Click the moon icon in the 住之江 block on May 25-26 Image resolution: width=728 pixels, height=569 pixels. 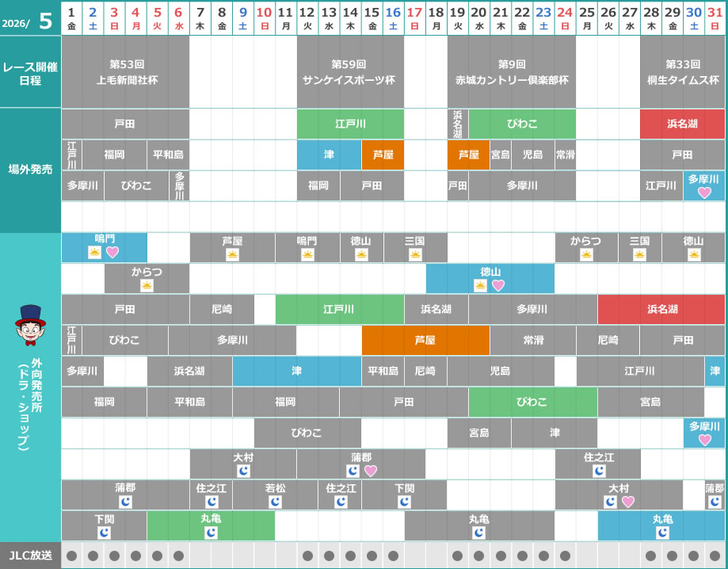[598, 471]
